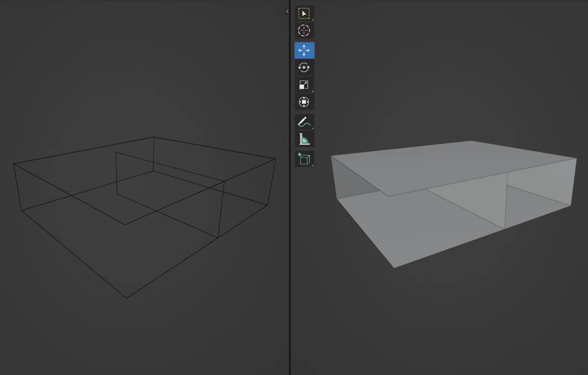Select the Add Cube tool

coord(304,159)
